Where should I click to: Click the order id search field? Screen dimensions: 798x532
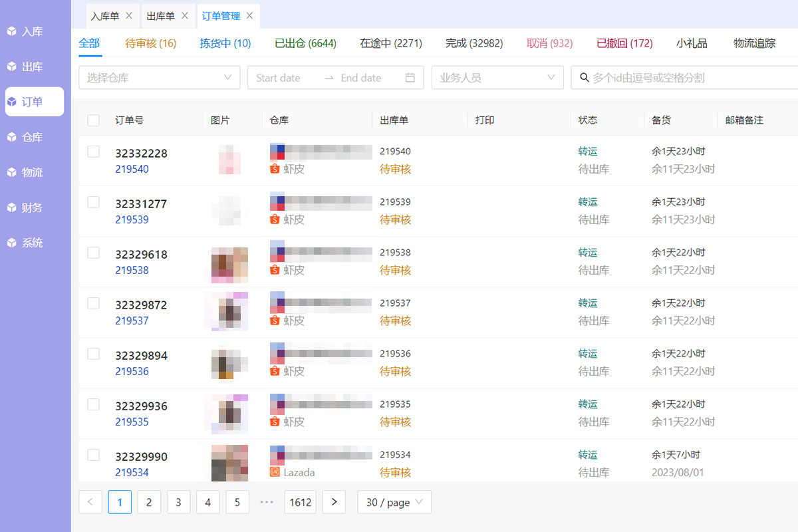(x=685, y=78)
